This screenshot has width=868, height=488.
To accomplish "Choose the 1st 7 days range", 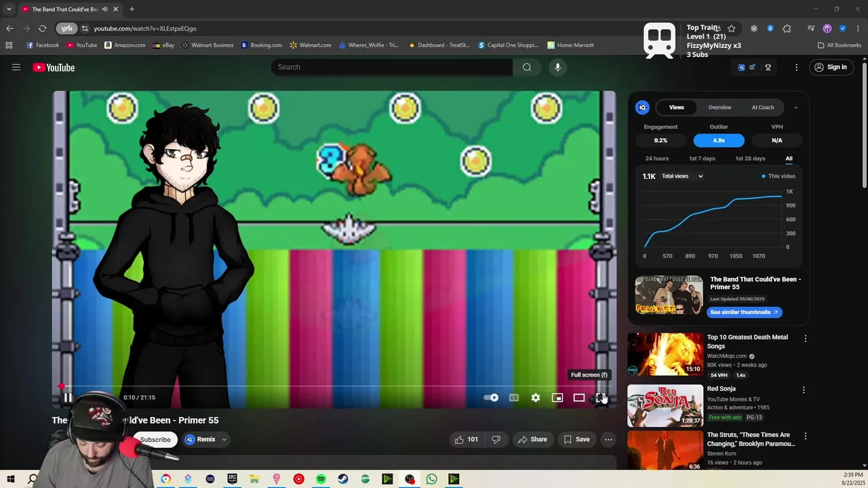I will [x=702, y=159].
